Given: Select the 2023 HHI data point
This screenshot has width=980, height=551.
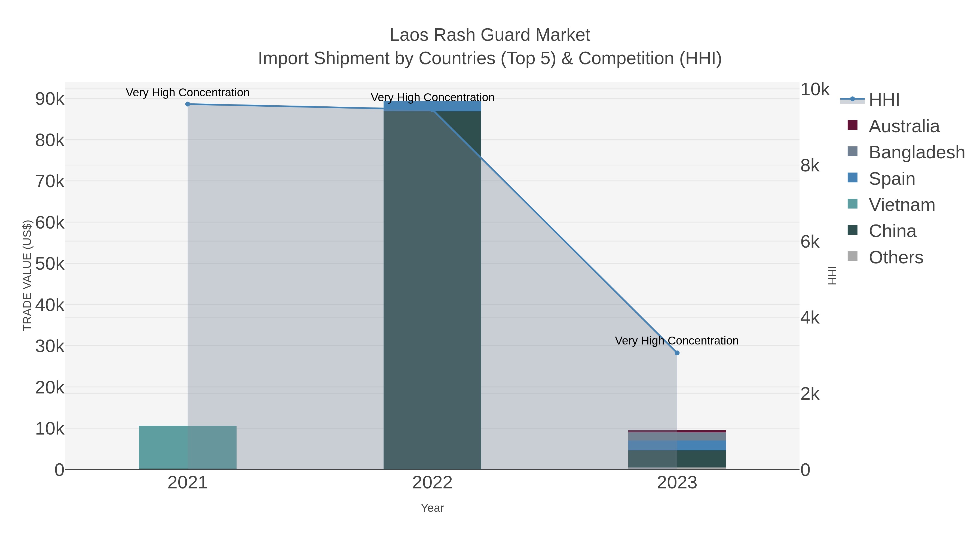Looking at the screenshot, I should [677, 353].
